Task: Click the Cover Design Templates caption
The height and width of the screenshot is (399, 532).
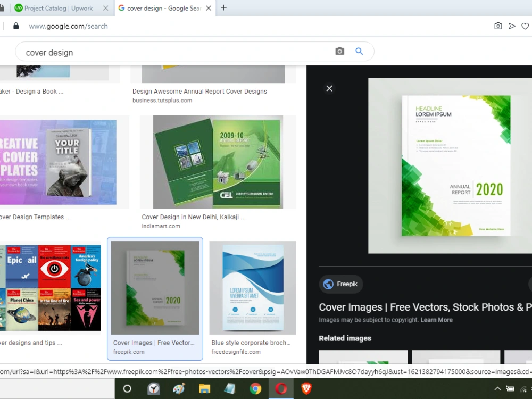Action: click(35, 217)
